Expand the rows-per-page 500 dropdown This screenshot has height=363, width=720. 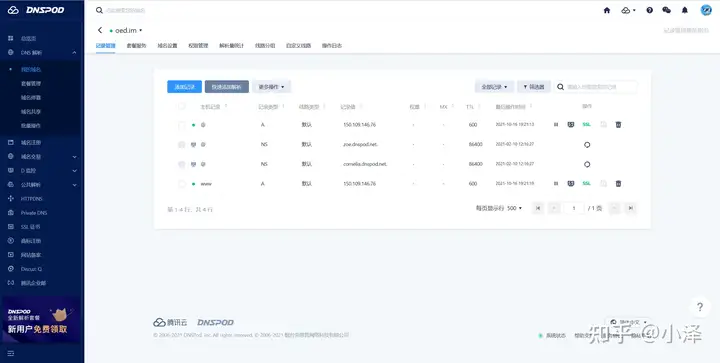[514, 208]
